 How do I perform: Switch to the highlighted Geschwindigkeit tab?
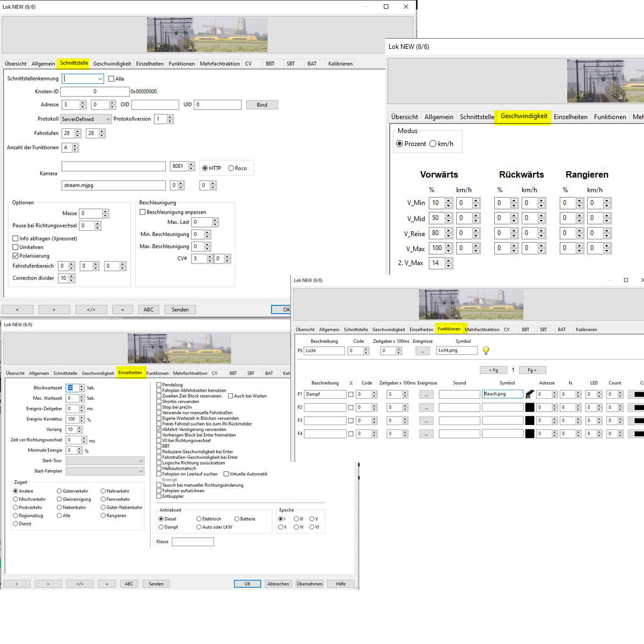pos(524,116)
